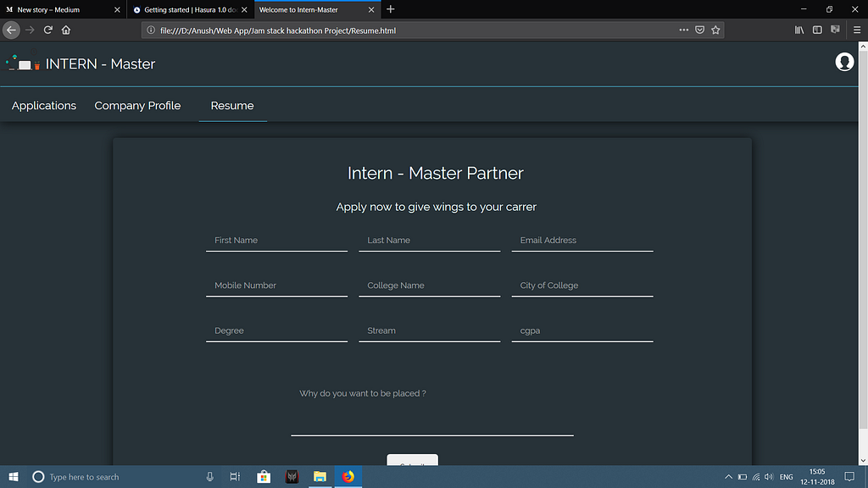Open page actions three-dot menu
Viewport: 868px width, 488px height.
(x=684, y=30)
